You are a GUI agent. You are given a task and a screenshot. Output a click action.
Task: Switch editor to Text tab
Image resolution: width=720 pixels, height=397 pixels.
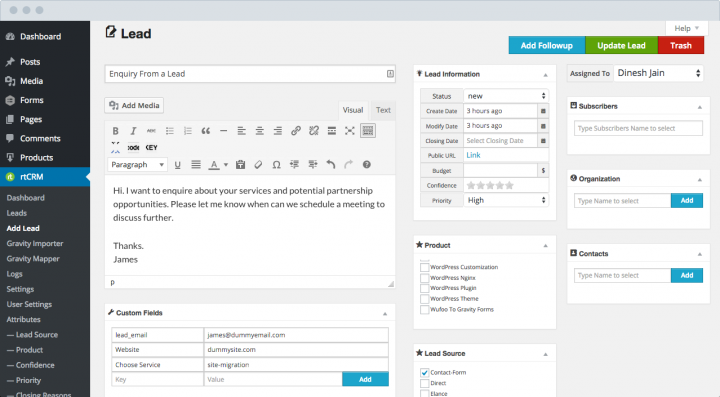coord(383,110)
